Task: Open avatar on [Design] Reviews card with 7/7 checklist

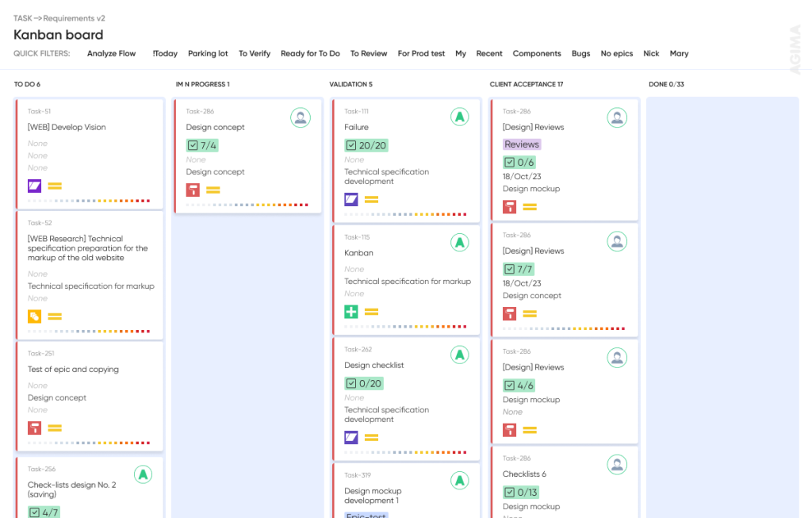Action: 617,241
